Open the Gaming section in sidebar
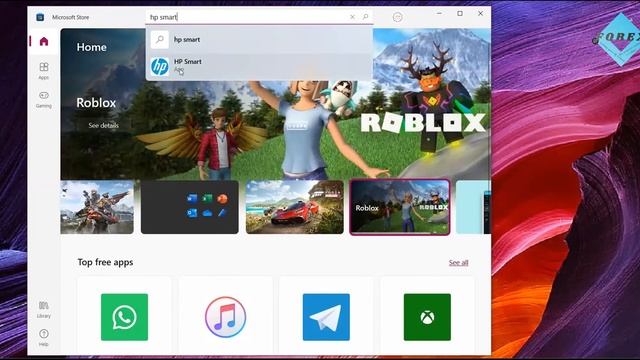The image size is (640, 360). click(x=44, y=99)
